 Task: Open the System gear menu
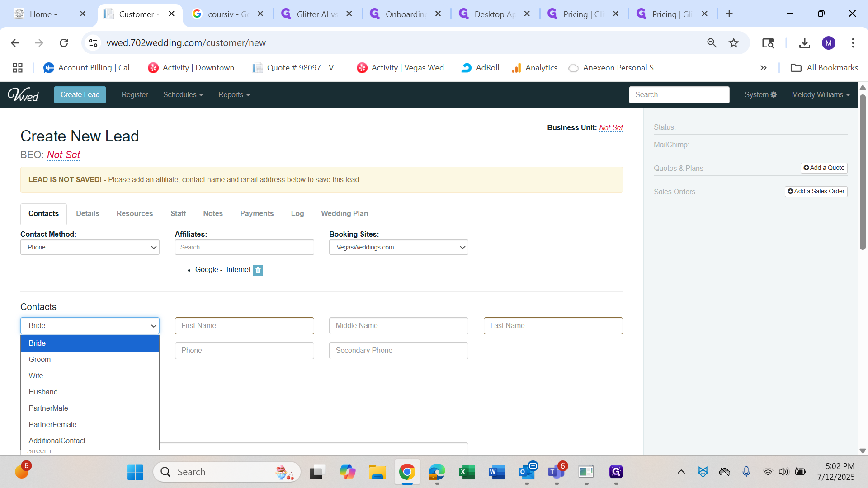[x=760, y=94]
